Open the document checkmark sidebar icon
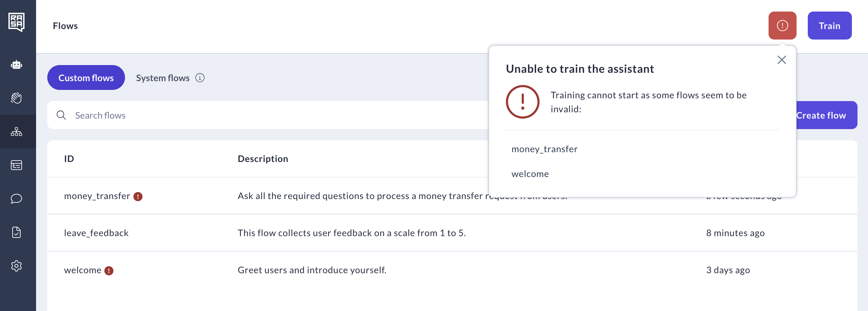This screenshot has height=311, width=868. coord(16,232)
